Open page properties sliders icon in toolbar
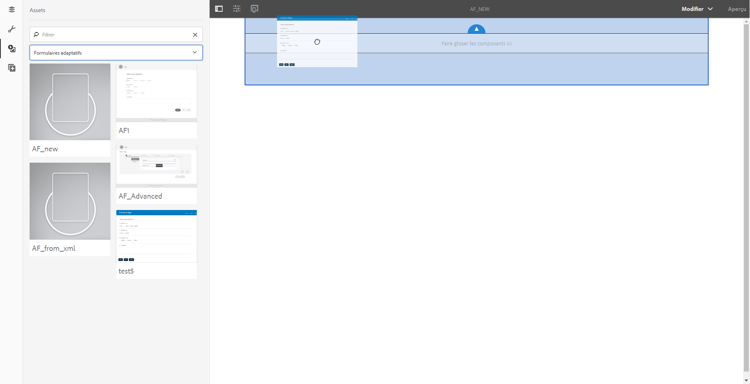Screen dimensions: 750x384 236,9
